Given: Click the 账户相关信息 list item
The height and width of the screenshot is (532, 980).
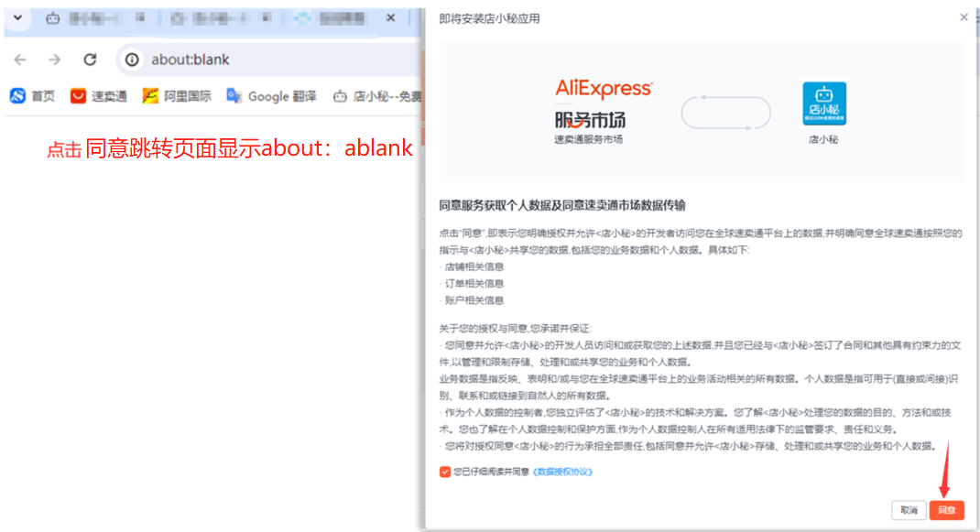Looking at the screenshot, I should [474, 300].
